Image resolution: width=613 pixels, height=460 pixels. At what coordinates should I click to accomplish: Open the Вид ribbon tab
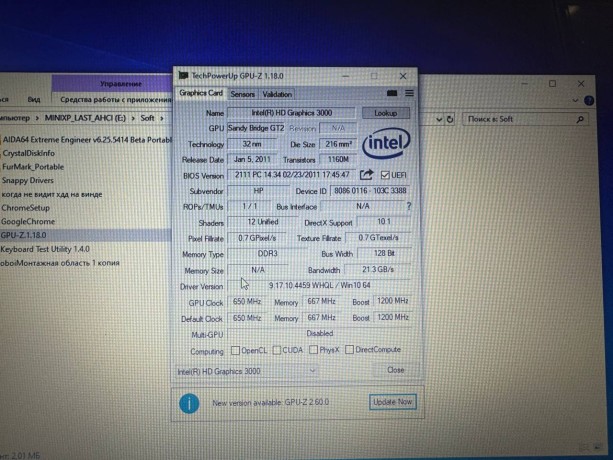[x=34, y=100]
